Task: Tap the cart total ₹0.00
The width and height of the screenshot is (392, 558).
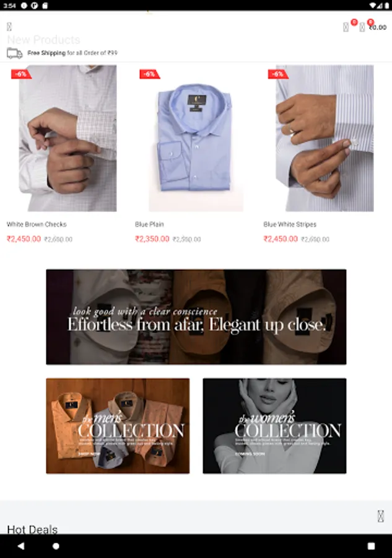Action: coord(377,27)
